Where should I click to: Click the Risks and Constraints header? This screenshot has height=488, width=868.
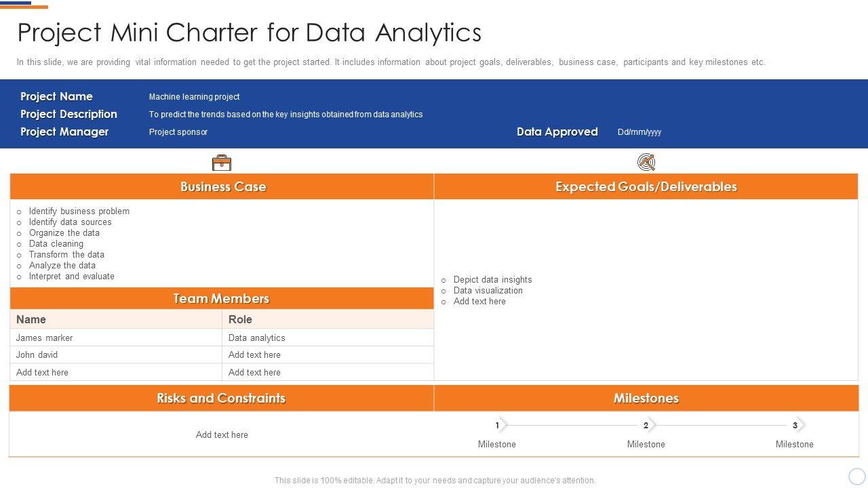221,399
